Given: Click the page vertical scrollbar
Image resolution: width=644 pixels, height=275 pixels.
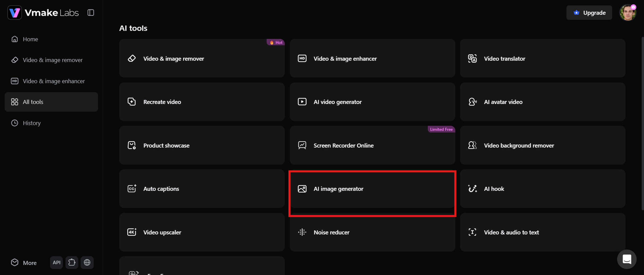Looking at the screenshot, I should (x=642, y=124).
